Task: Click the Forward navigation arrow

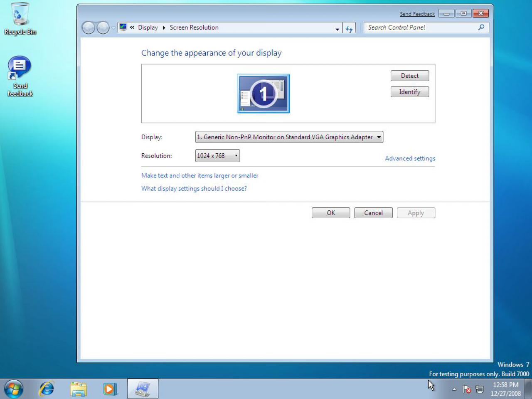Action: click(x=103, y=28)
